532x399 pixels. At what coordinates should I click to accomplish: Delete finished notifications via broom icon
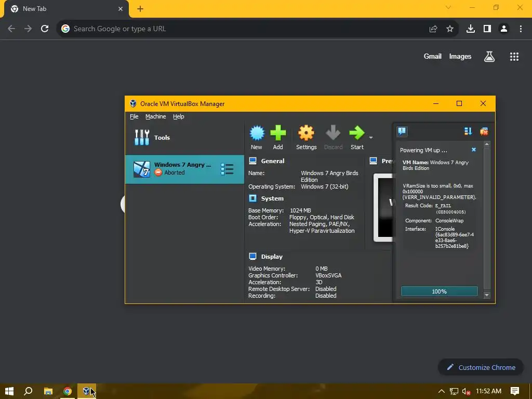pos(484,131)
